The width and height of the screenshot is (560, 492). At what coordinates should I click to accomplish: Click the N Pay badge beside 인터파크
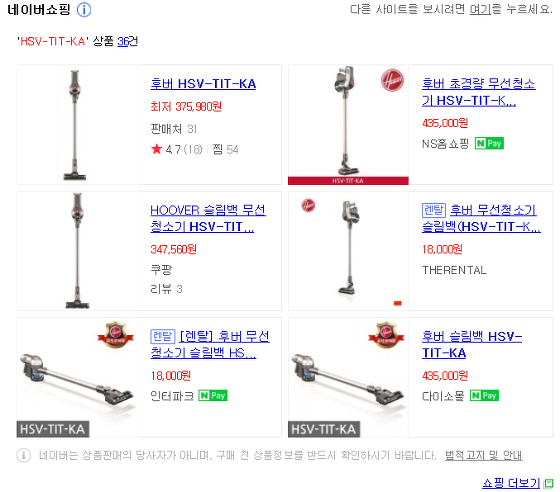(213, 396)
